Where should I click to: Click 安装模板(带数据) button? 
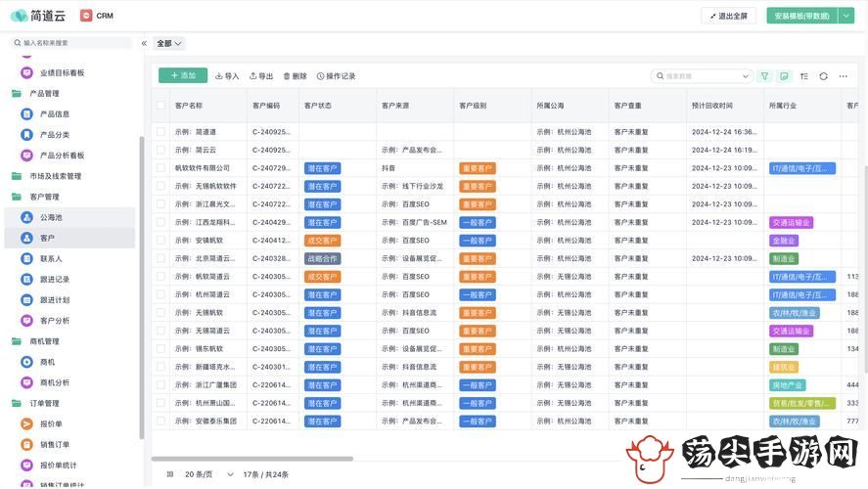pyautogui.click(x=802, y=16)
